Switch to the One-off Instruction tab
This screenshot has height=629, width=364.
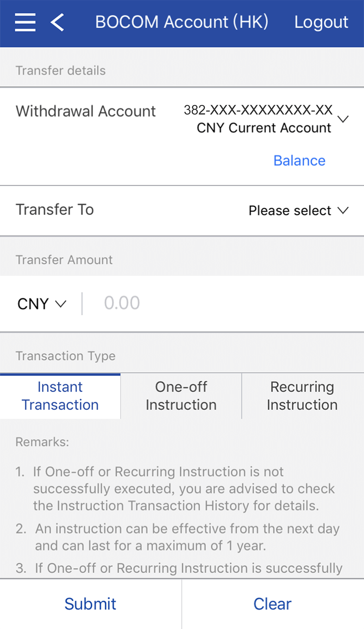[181, 396]
